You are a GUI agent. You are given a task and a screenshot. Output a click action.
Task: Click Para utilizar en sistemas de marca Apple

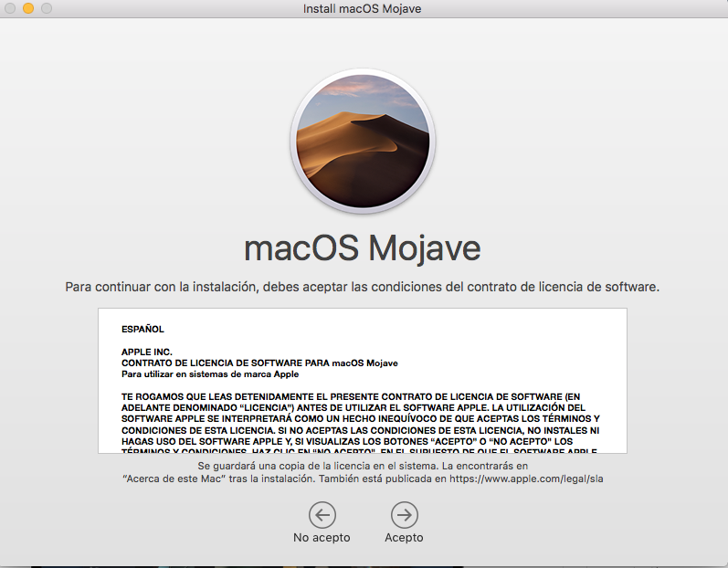210,374
